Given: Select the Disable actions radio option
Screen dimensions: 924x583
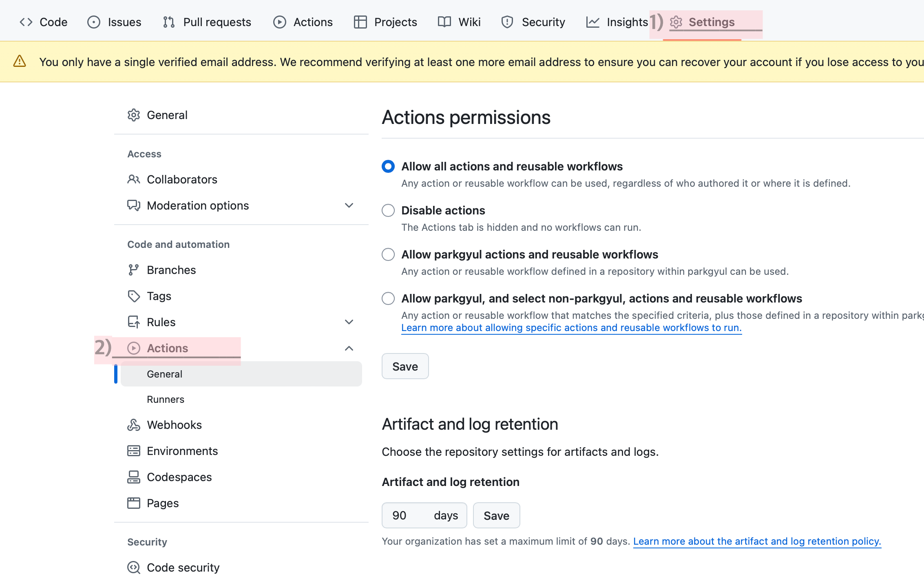Looking at the screenshot, I should tap(388, 210).
